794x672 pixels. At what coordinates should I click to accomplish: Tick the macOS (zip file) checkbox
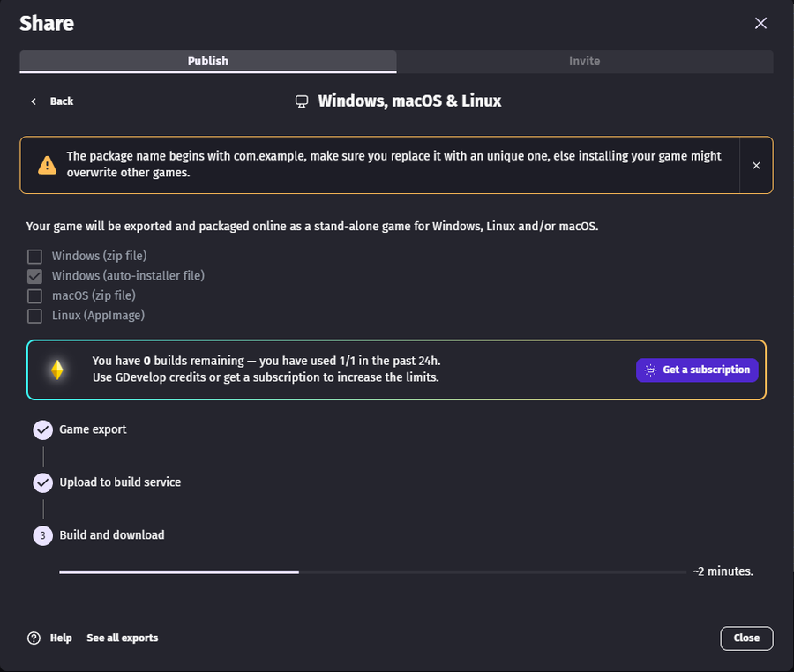click(35, 296)
